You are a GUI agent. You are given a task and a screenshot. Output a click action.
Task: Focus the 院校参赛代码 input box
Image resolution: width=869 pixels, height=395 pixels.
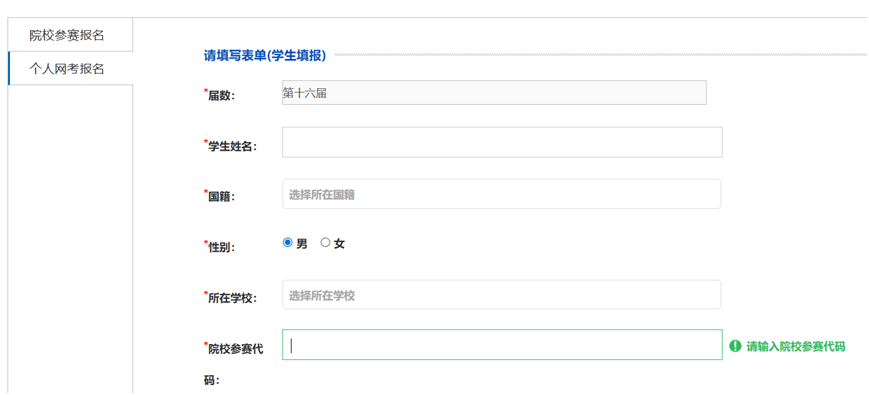click(502, 345)
